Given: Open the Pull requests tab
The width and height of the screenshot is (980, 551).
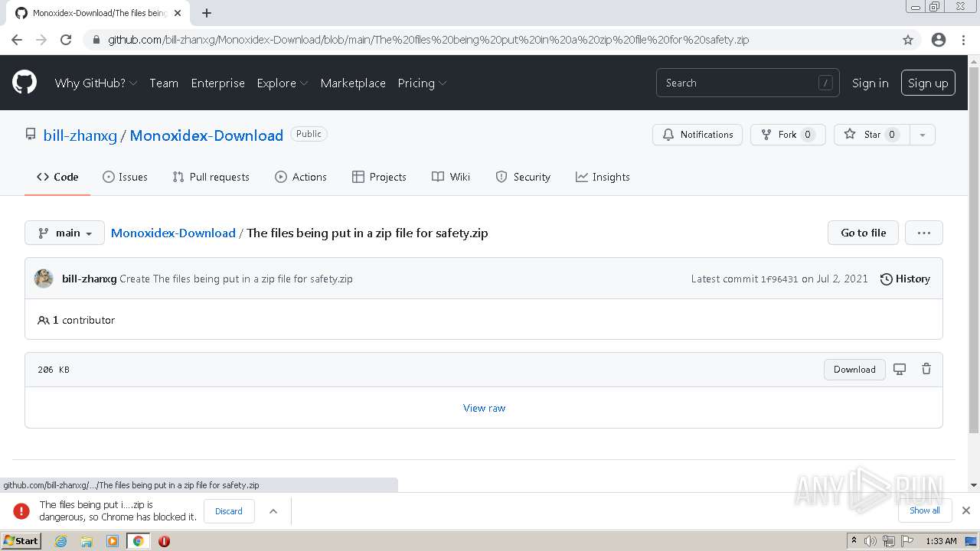Looking at the screenshot, I should pos(211,177).
